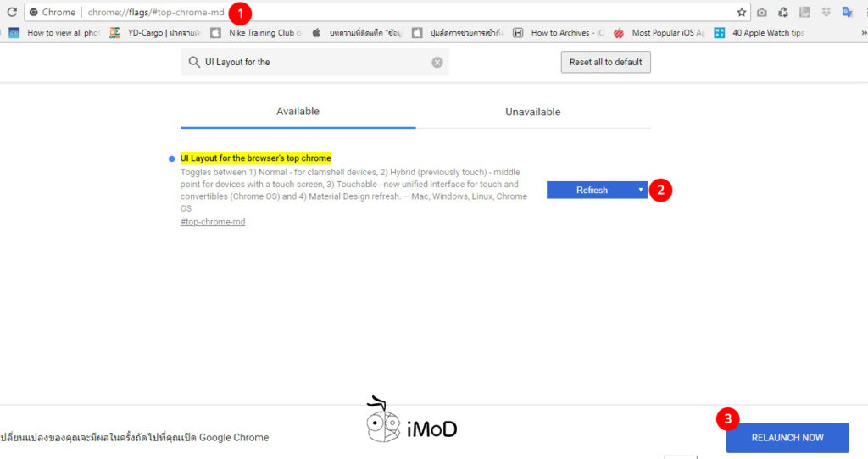Open the recycle-arrows extension icon
The height and width of the screenshot is (459, 868).
click(x=782, y=12)
